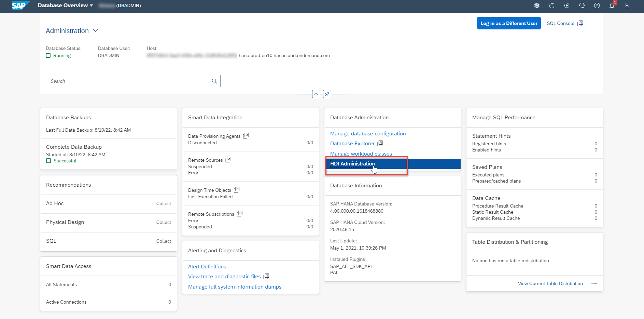Image resolution: width=644 pixels, height=319 pixels.
Task: Open the Design Time Objects external link icon
Action: (237, 190)
